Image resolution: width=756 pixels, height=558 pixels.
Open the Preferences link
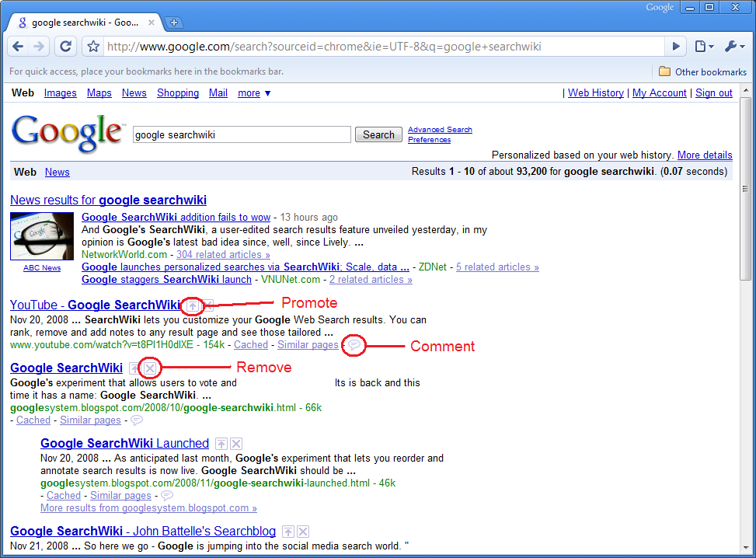(429, 140)
